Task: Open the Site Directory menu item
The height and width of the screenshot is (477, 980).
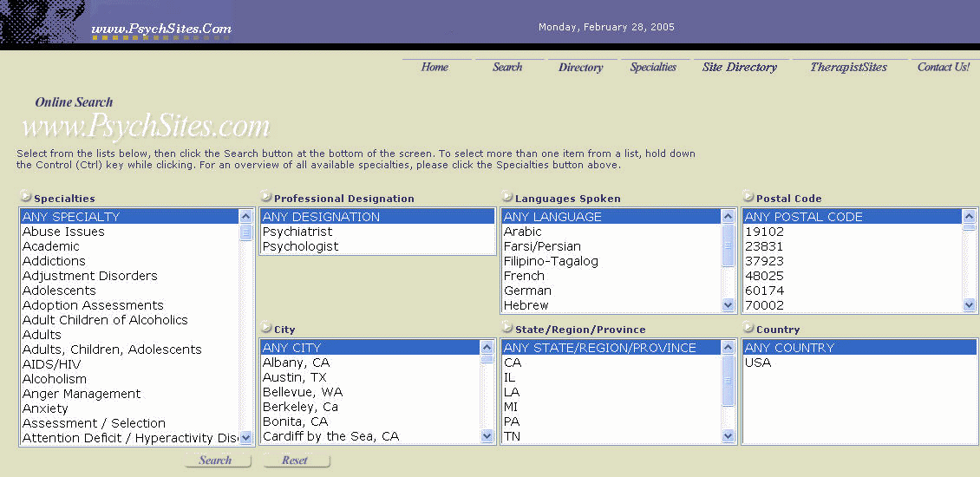Action: pos(740,67)
